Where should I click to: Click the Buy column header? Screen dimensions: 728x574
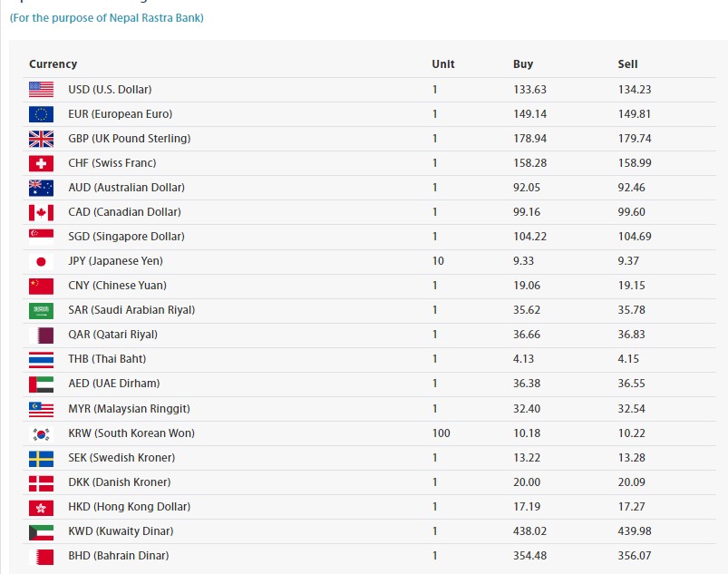coord(523,64)
